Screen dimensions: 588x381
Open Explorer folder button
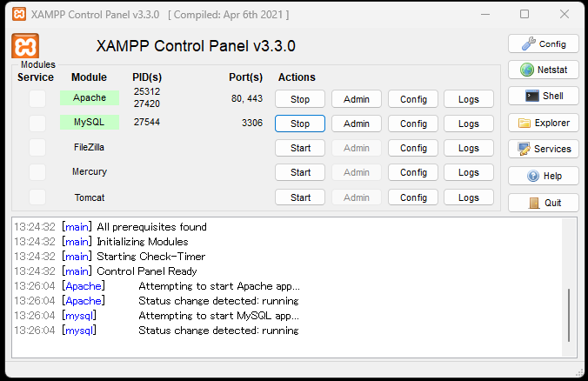tap(544, 123)
